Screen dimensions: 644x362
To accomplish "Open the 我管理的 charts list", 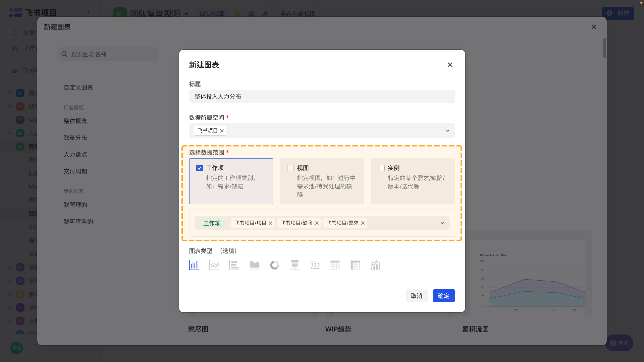I will pyautogui.click(x=75, y=205).
